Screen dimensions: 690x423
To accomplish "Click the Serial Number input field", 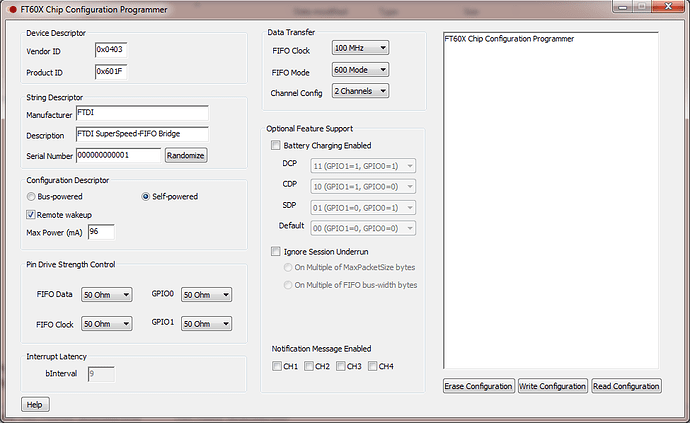I will coord(118,155).
